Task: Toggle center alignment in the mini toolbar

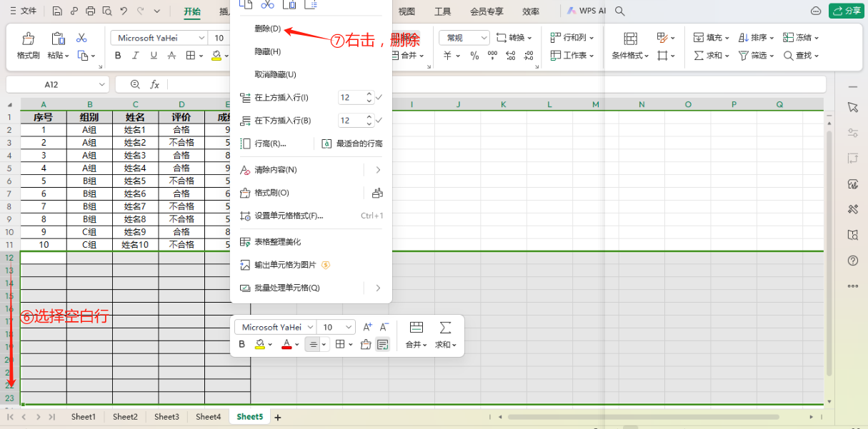Action: point(312,344)
